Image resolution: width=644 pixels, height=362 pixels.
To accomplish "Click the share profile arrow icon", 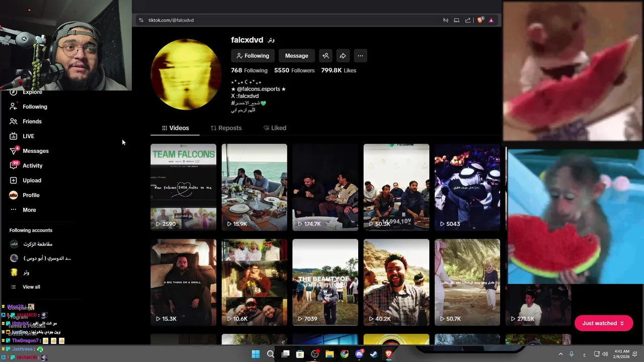I will [343, 56].
